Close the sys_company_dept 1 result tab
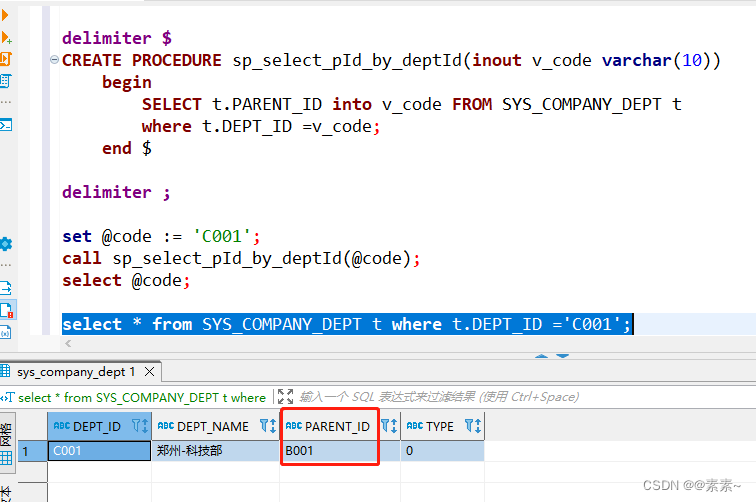 point(149,371)
